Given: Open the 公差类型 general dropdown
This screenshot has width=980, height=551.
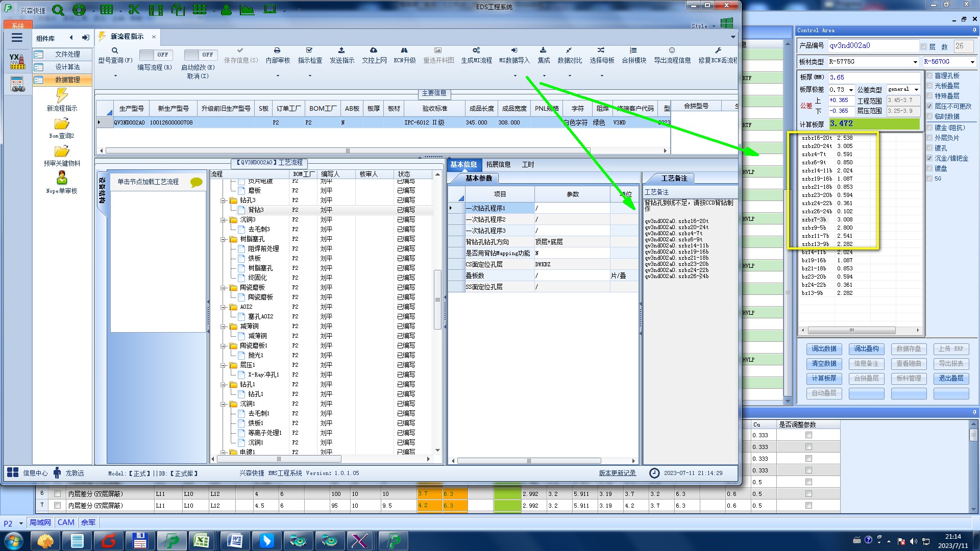Looking at the screenshot, I should point(916,89).
